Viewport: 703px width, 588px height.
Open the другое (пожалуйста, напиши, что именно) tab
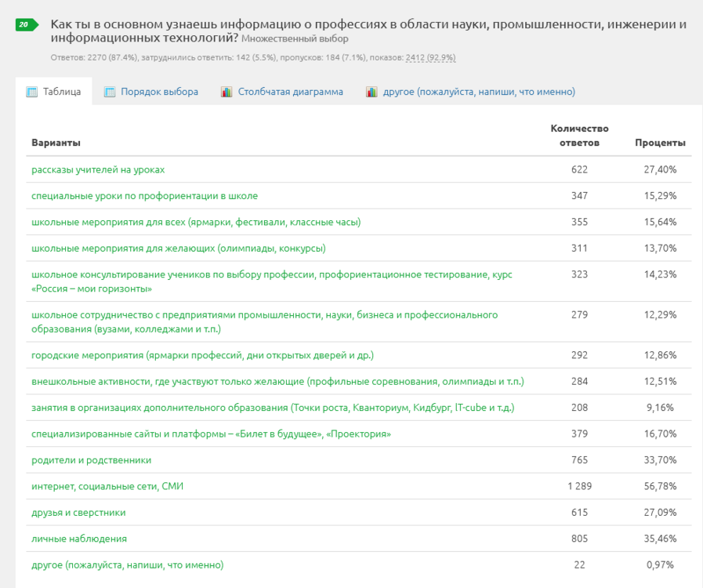click(479, 92)
